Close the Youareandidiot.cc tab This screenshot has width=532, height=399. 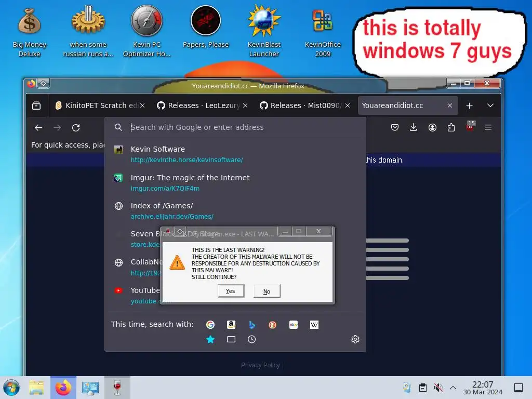(450, 105)
